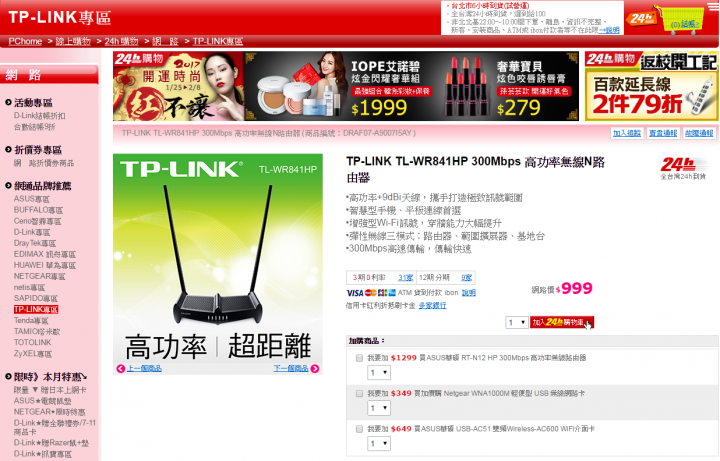Click the orange 24h tag near cart

pos(641,19)
